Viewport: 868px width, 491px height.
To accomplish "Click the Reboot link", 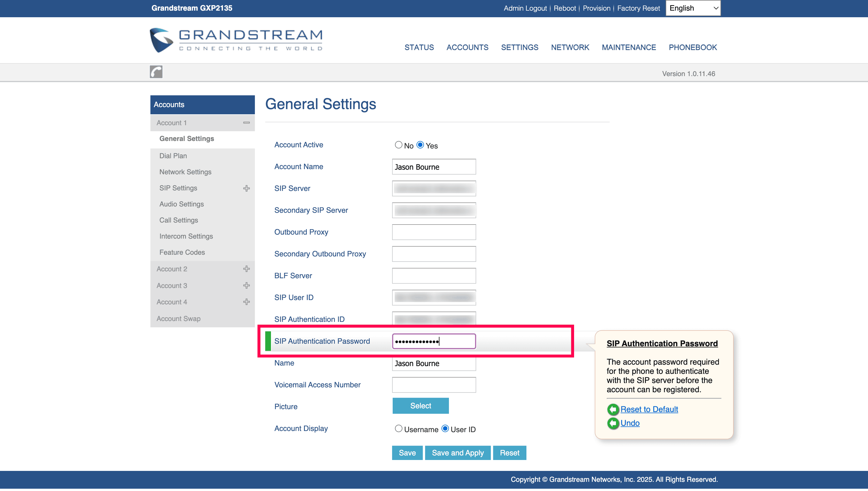I will pos(565,8).
